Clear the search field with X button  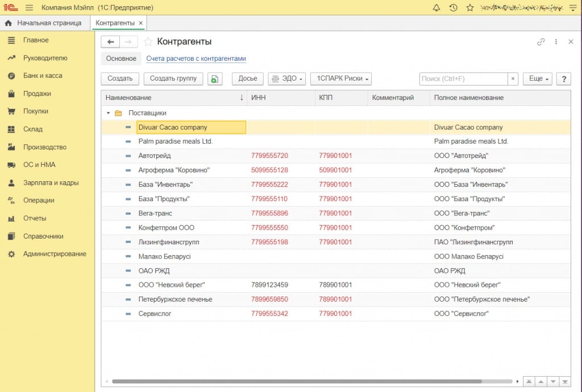pyautogui.click(x=513, y=79)
